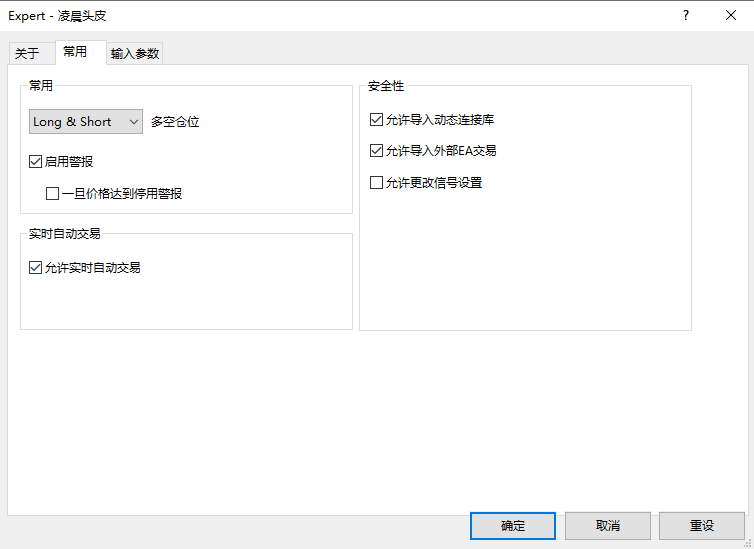This screenshot has height=549, width=754.
Task: Toggle 允许导入动态连接库 checkbox
Action: point(377,119)
